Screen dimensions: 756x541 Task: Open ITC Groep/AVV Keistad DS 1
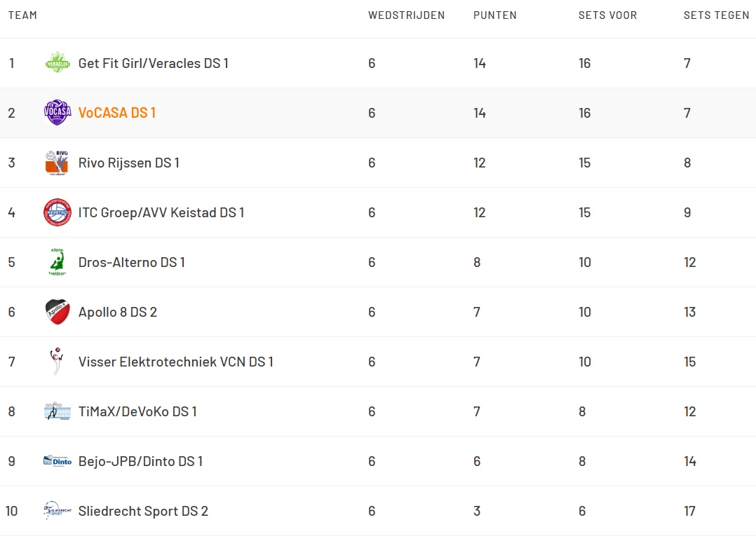tap(161, 212)
